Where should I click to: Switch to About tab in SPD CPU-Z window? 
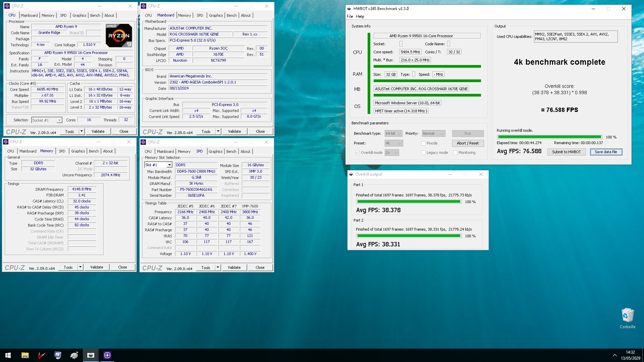coord(246,152)
